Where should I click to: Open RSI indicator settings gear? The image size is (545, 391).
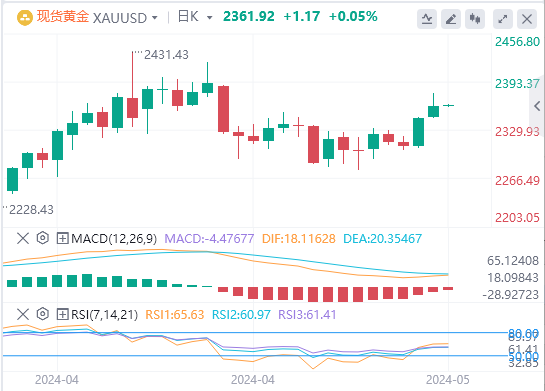tap(43, 314)
